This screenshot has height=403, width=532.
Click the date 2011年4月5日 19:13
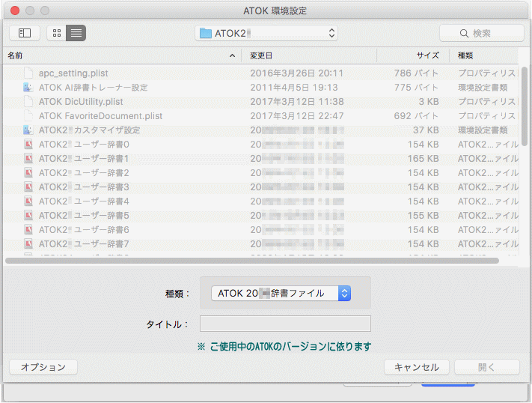(x=294, y=88)
